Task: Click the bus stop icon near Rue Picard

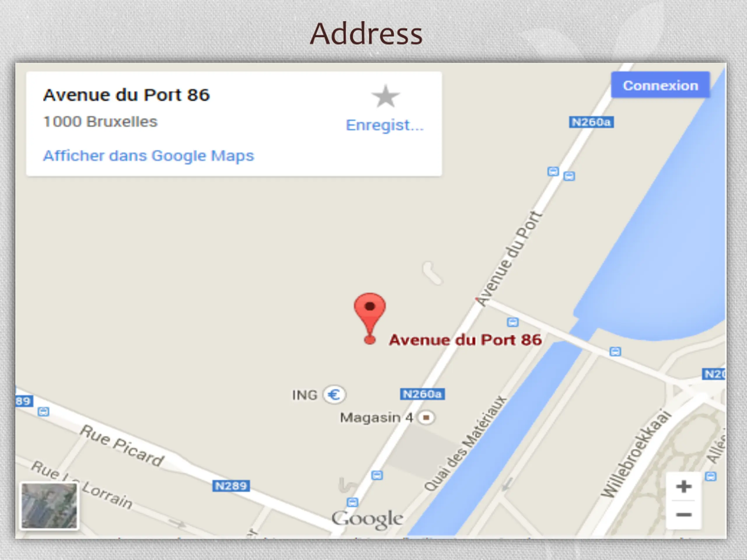Action: tap(43, 412)
